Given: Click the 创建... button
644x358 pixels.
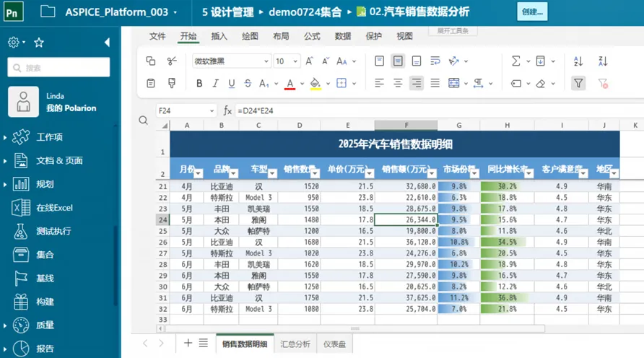Looking at the screenshot, I should point(532,12).
